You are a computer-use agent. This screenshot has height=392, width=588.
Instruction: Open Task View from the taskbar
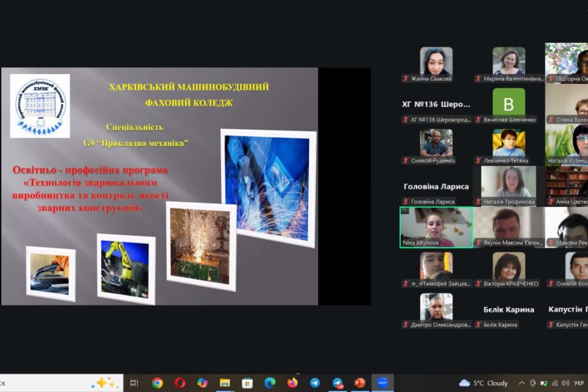pos(134,383)
